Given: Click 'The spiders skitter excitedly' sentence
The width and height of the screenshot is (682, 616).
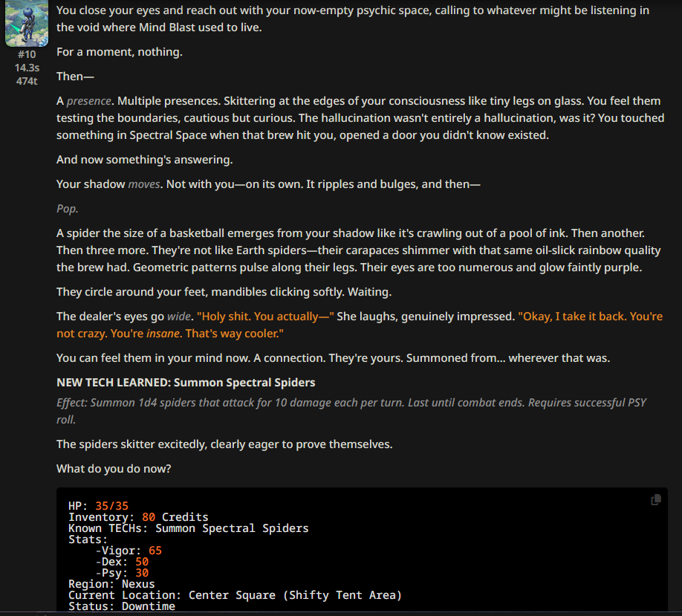Looking at the screenshot, I should (x=224, y=444).
